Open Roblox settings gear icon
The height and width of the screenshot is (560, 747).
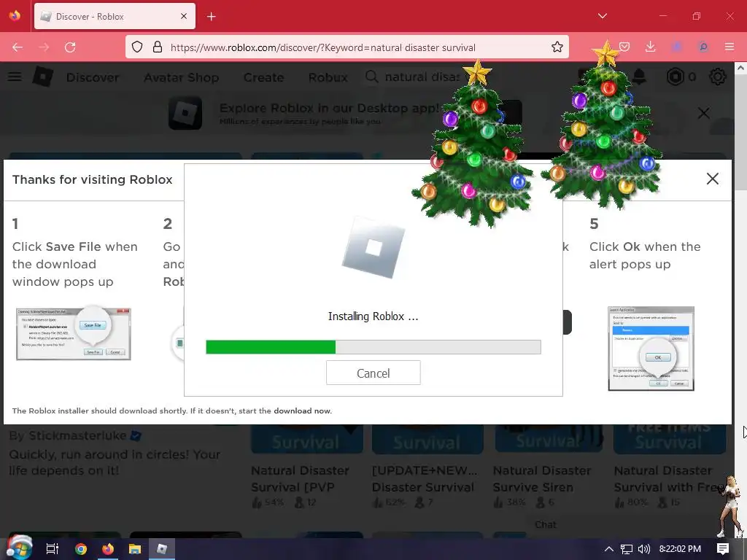(718, 77)
